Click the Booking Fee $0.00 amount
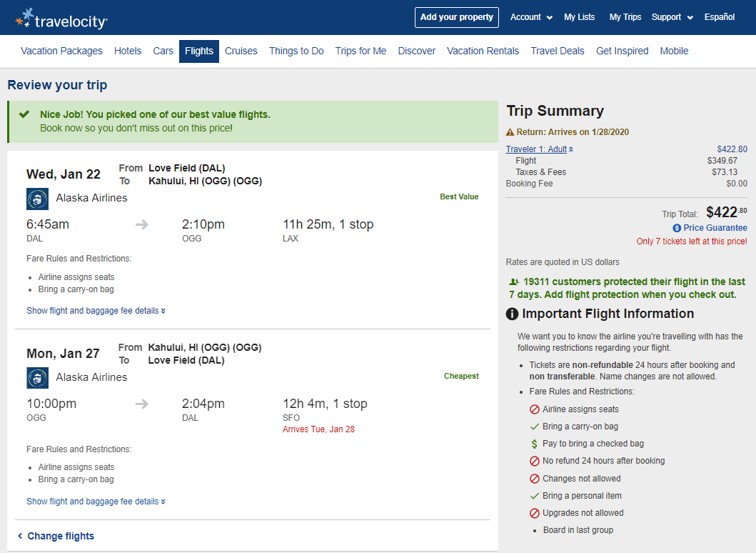The height and width of the screenshot is (553, 756). 737,184
